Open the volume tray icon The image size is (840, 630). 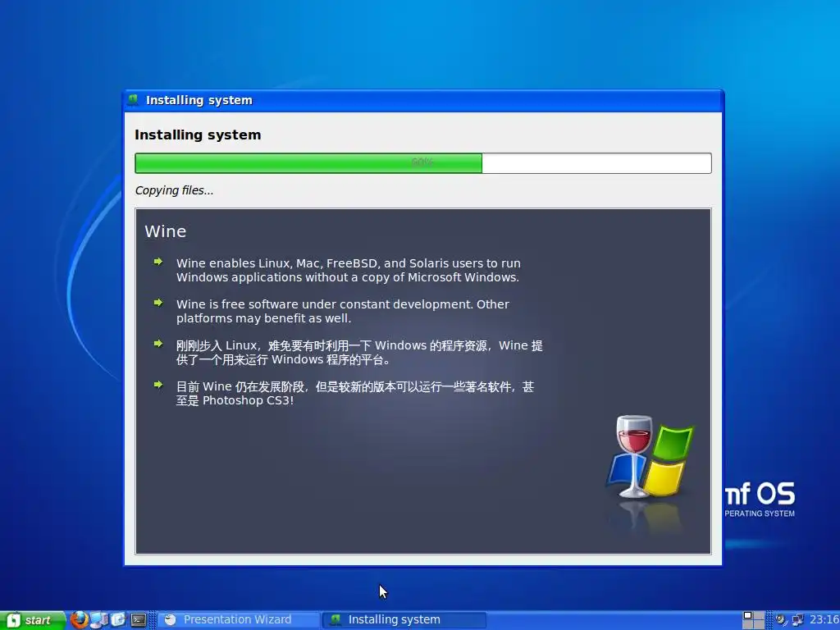pyautogui.click(x=781, y=620)
